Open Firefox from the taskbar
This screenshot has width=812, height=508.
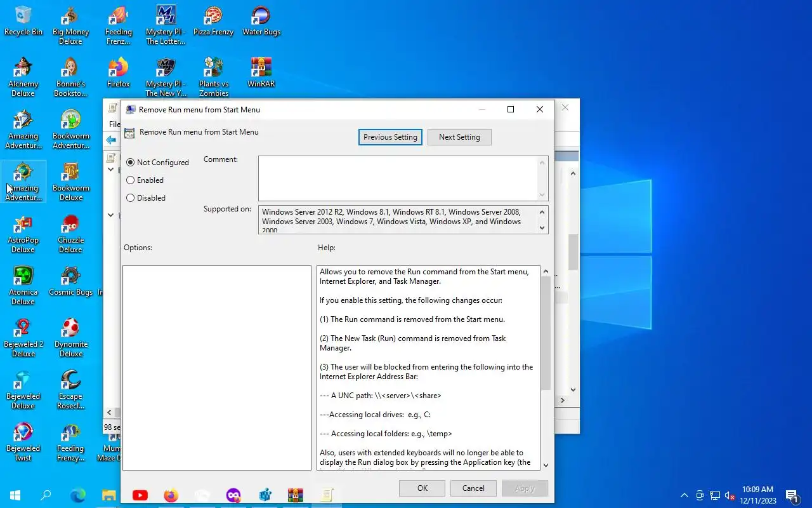point(171,495)
